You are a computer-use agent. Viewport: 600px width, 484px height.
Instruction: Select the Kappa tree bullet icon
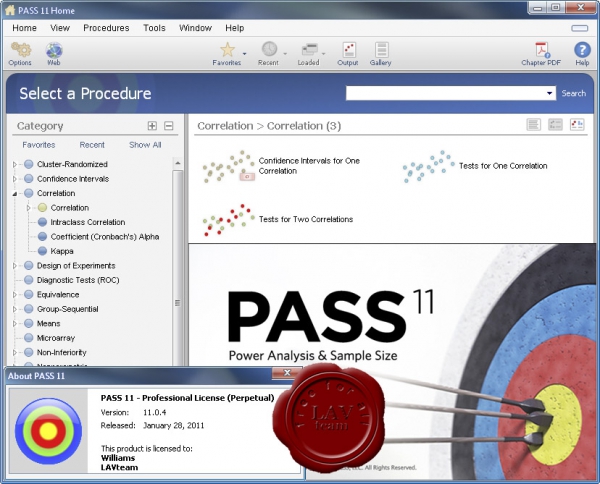point(42,251)
